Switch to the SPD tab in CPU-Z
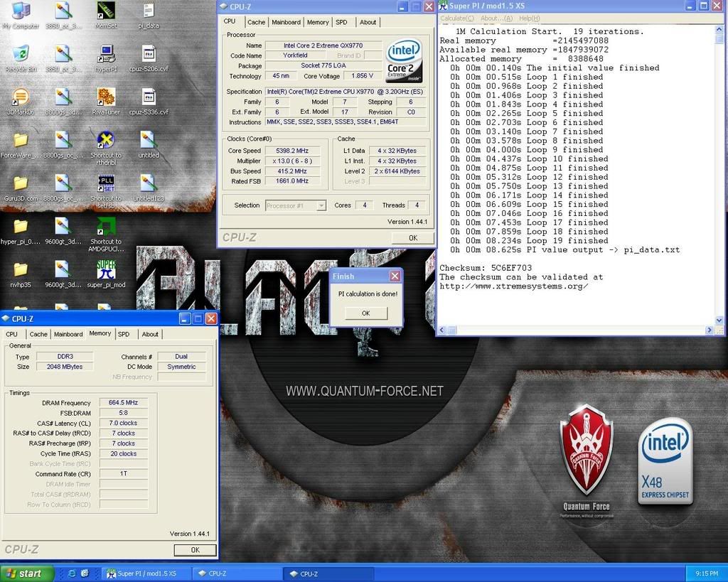728x582 pixels. pyautogui.click(x=342, y=22)
